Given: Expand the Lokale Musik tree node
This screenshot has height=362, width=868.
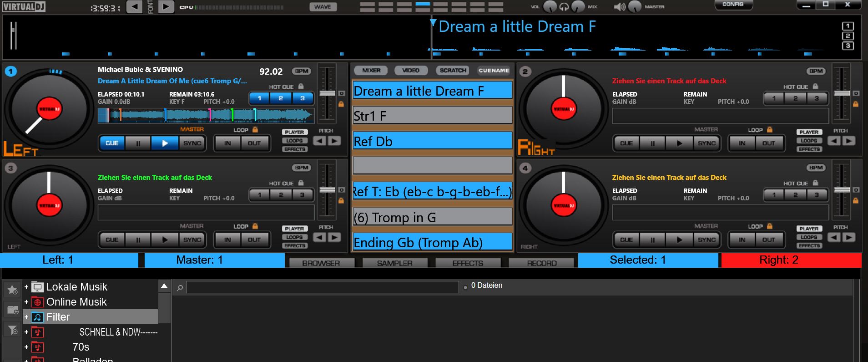Looking at the screenshot, I should pos(26,287).
